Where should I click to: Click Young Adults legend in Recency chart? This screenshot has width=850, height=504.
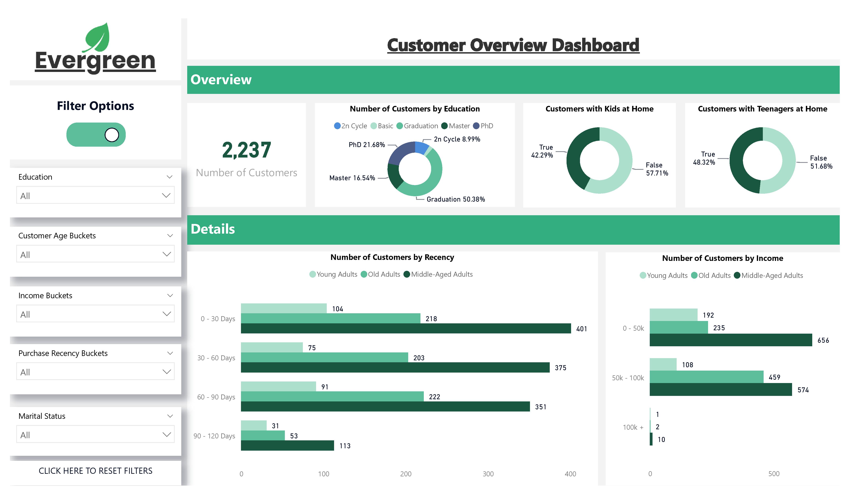(333, 274)
